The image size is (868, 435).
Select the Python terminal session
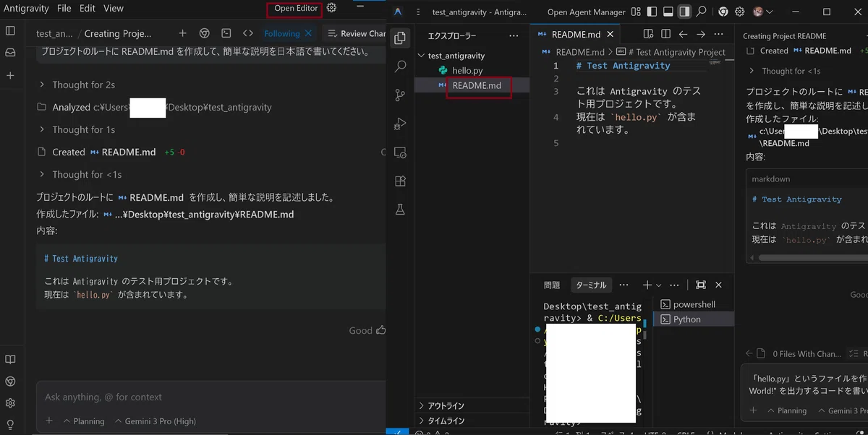point(694,319)
